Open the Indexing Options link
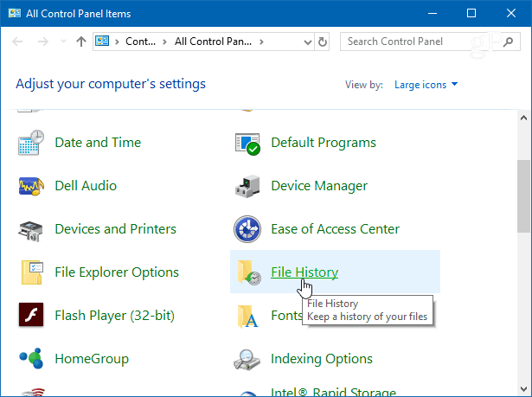Screen dimensions: 532x397 [x=322, y=359]
